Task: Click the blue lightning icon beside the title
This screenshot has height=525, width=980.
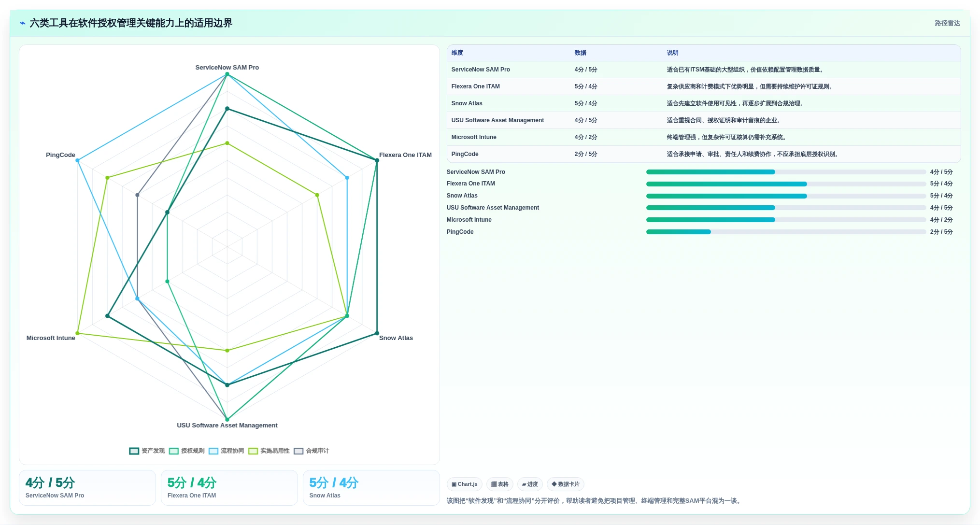Action: pyautogui.click(x=22, y=23)
